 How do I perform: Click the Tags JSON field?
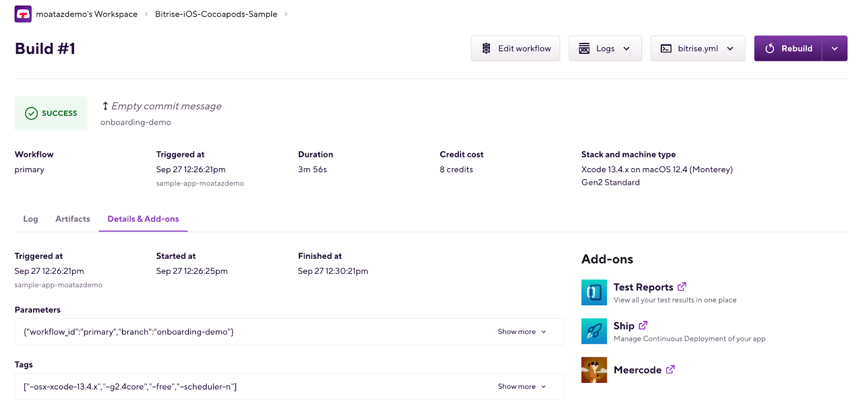pyautogui.click(x=289, y=387)
